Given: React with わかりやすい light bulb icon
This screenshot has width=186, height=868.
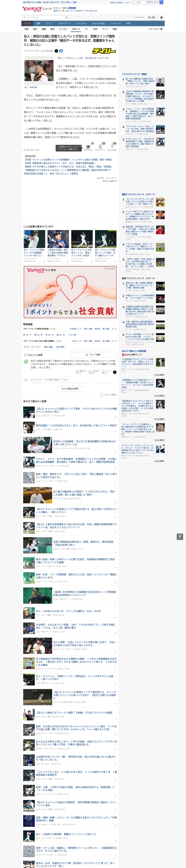Looking at the screenshot, I should 100,147.
